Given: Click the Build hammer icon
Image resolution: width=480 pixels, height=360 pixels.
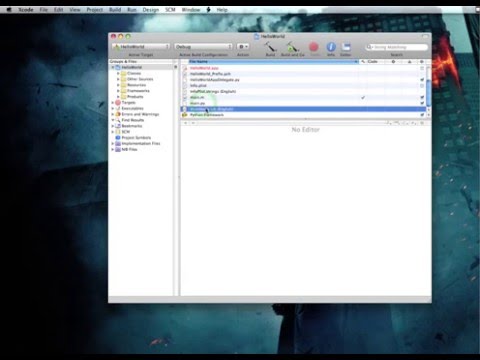Looking at the screenshot, I should click(x=270, y=47).
